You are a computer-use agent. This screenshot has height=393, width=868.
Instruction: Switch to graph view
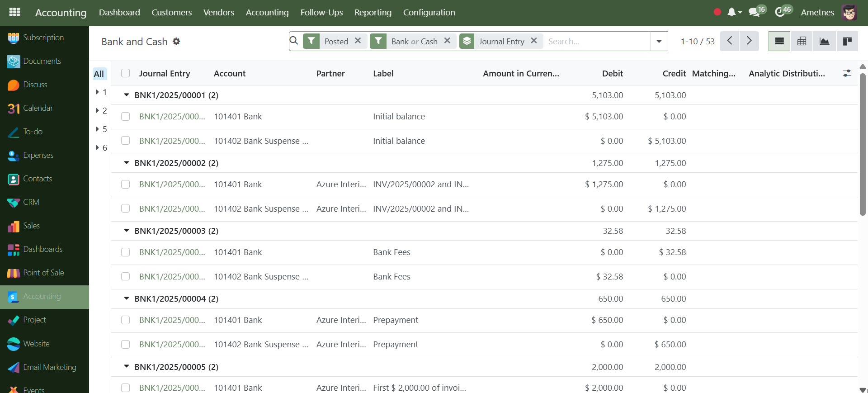point(824,42)
